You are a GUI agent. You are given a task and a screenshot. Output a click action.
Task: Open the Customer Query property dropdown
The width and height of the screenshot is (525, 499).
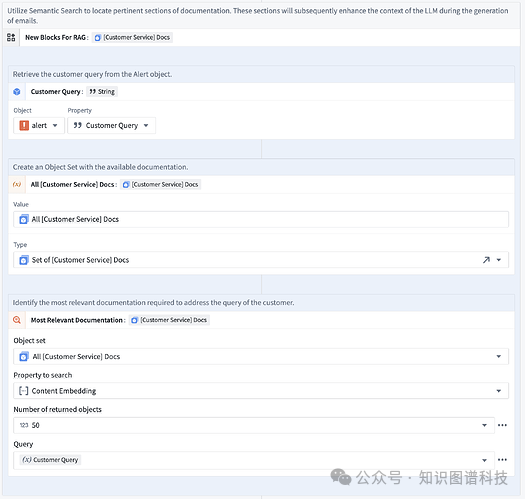pos(111,126)
